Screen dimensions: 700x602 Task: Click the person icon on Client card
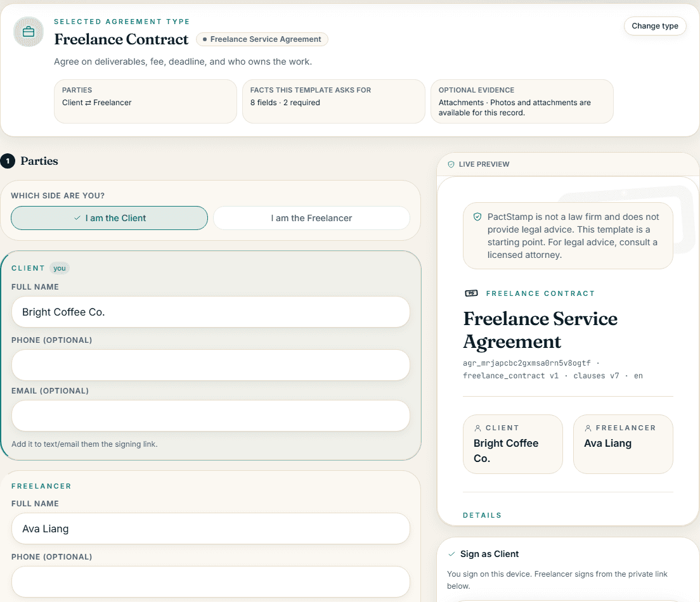click(x=477, y=428)
